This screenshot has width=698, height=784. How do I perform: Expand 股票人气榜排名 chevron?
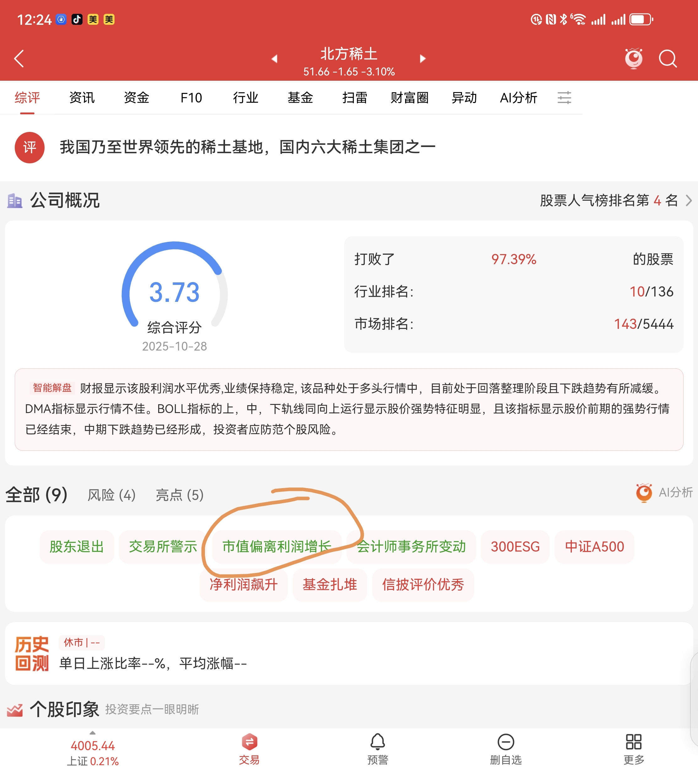point(689,201)
